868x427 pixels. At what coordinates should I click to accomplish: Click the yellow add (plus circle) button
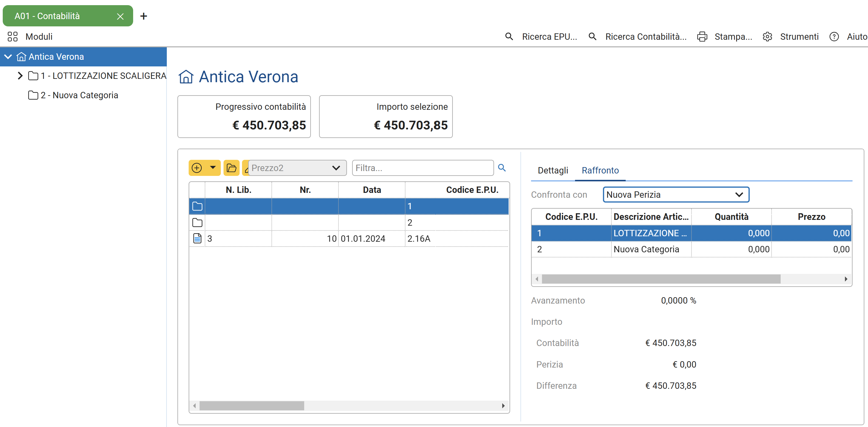197,168
